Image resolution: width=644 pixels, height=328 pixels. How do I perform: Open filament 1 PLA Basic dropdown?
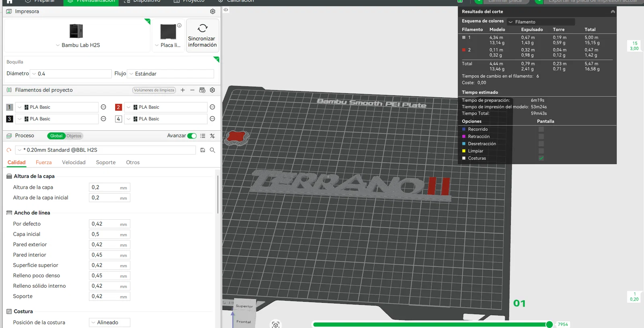[x=57, y=107]
